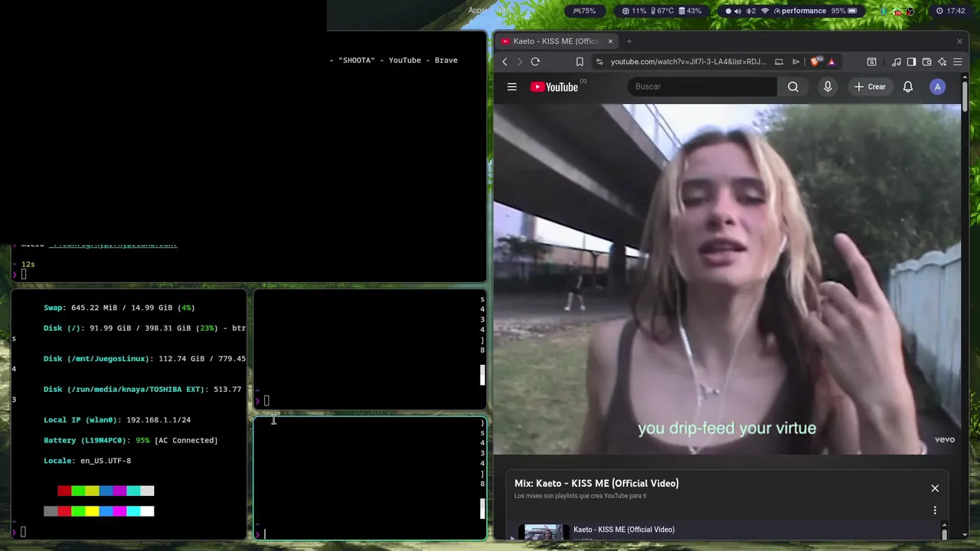This screenshot has width=980, height=551.
Task: Open the Crear button
Action: click(870, 86)
